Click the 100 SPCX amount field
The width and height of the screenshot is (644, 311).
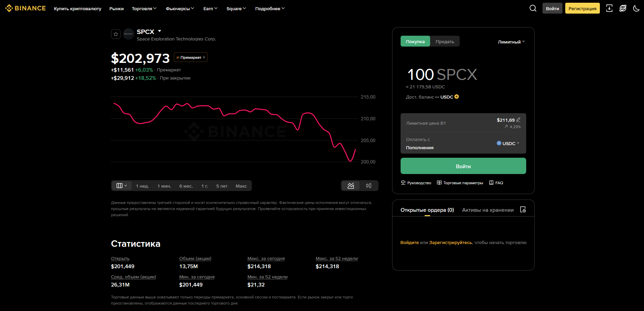(x=442, y=74)
